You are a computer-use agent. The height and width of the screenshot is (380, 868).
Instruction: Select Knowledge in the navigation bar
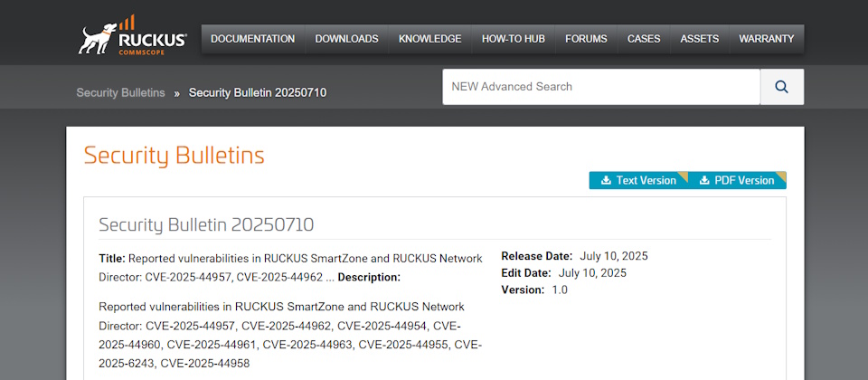[429, 39]
